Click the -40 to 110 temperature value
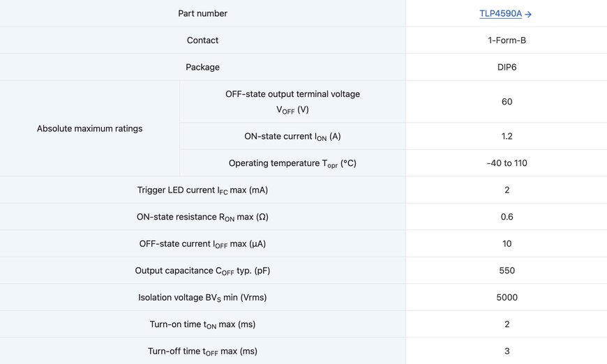The width and height of the screenshot is (607, 364). point(507,163)
